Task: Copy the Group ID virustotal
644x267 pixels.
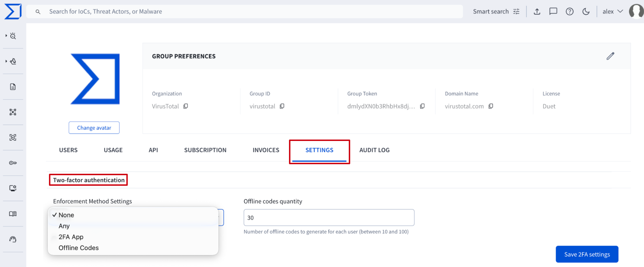Action: (x=282, y=106)
